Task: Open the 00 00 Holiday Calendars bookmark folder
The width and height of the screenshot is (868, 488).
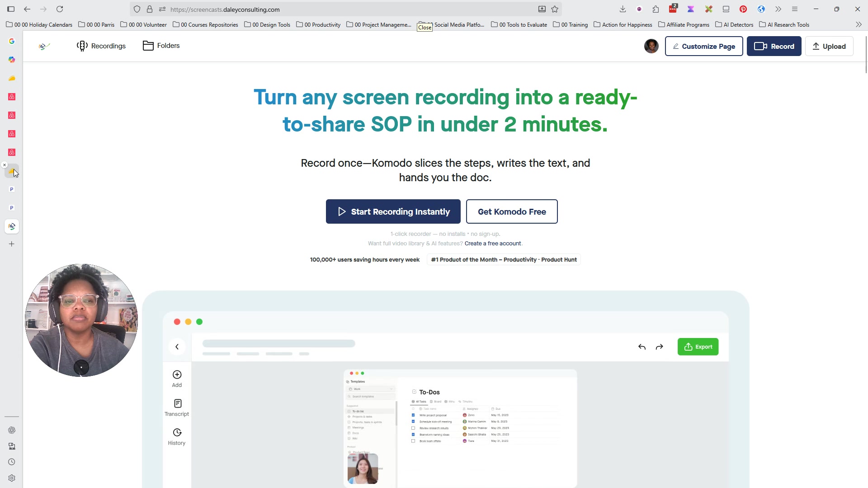Action: [x=39, y=25]
